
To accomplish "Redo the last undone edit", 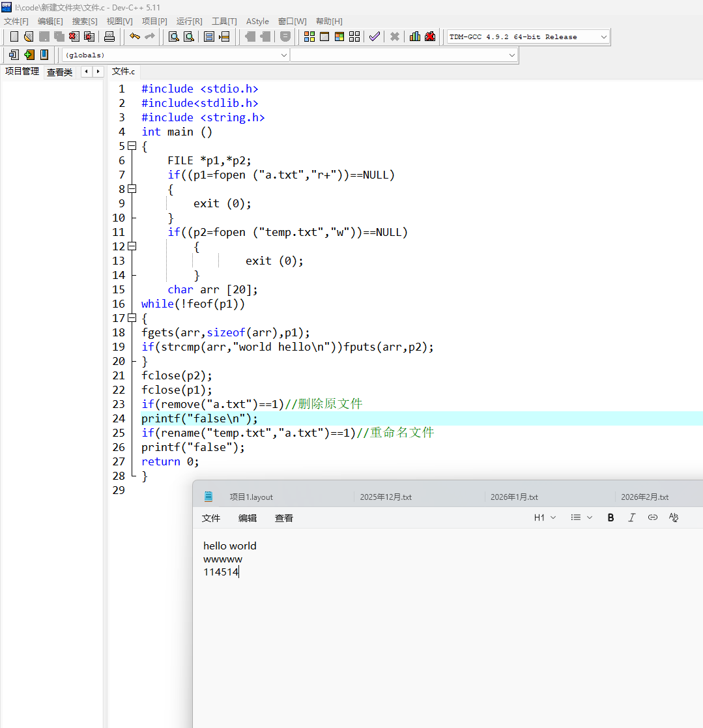I will [x=149, y=36].
